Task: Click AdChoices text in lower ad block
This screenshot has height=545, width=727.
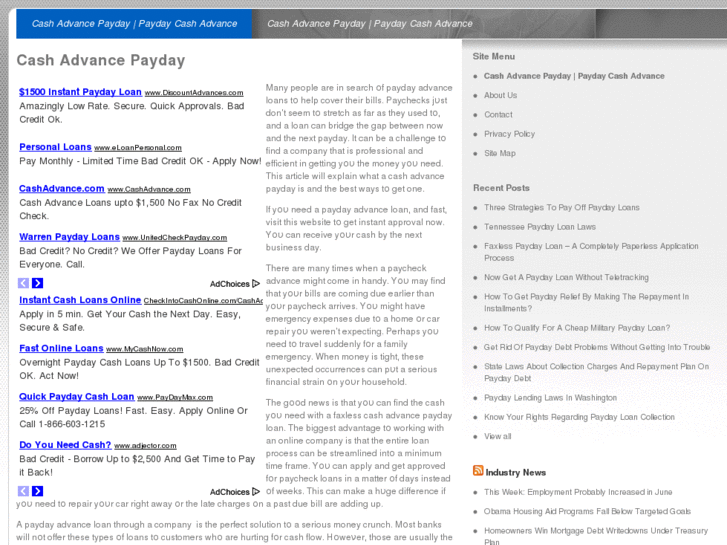Action: point(230,492)
